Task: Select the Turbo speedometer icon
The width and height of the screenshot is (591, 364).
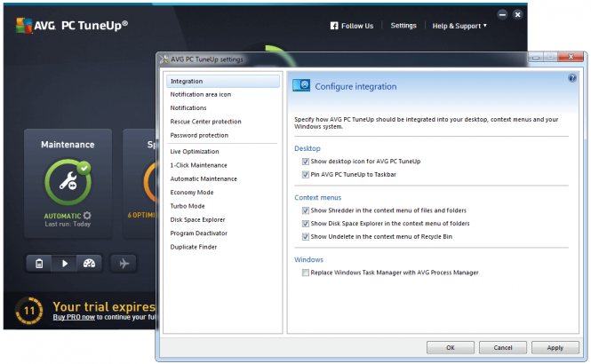Action: click(89, 263)
